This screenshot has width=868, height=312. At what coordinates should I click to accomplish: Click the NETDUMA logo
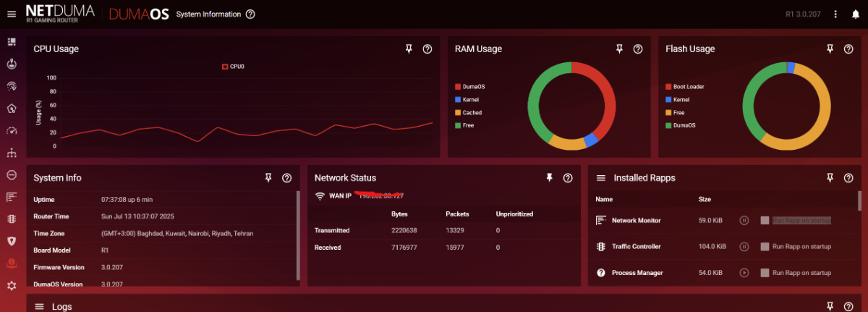61,14
